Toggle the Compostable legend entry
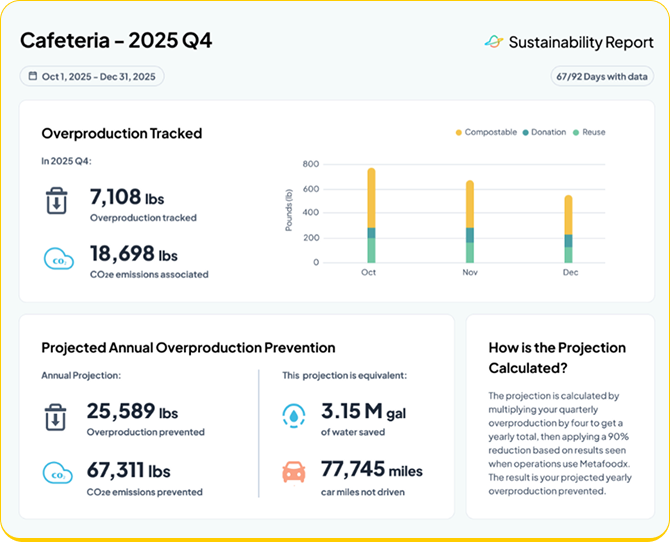The width and height of the screenshot is (670, 542). click(x=486, y=132)
